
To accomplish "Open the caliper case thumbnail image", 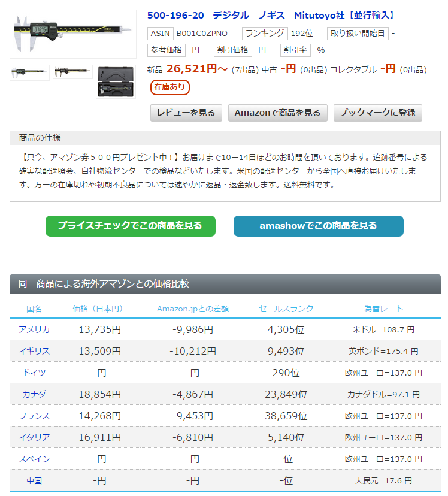I will [x=116, y=81].
